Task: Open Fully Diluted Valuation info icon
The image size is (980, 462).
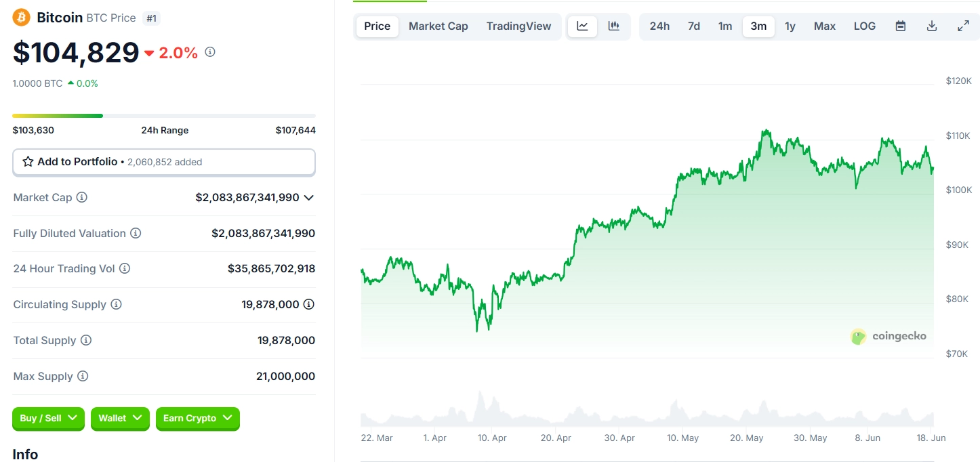Action: [x=136, y=233]
